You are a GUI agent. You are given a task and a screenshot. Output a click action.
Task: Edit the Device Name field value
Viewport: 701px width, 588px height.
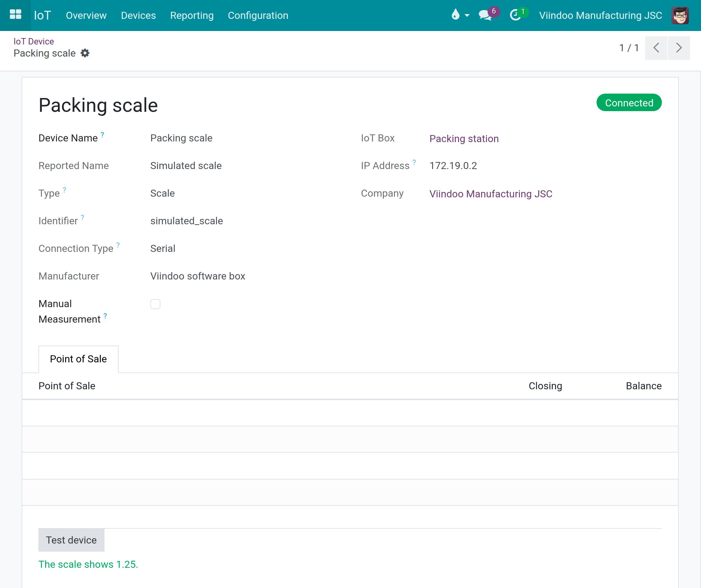coord(181,138)
